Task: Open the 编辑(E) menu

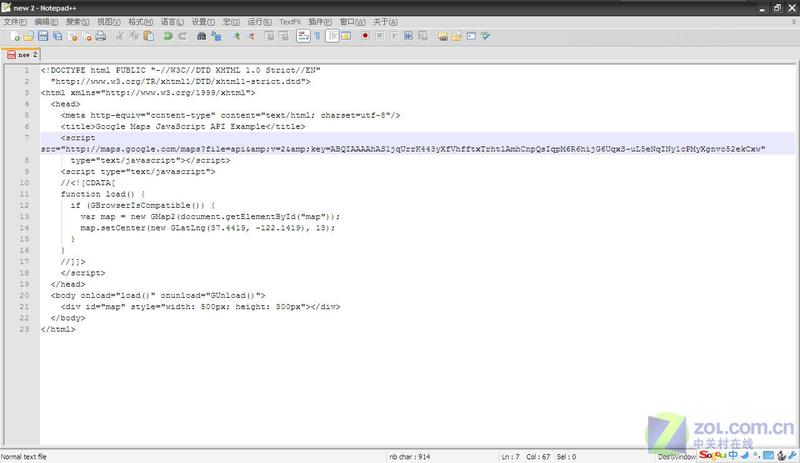Action: [x=46, y=22]
